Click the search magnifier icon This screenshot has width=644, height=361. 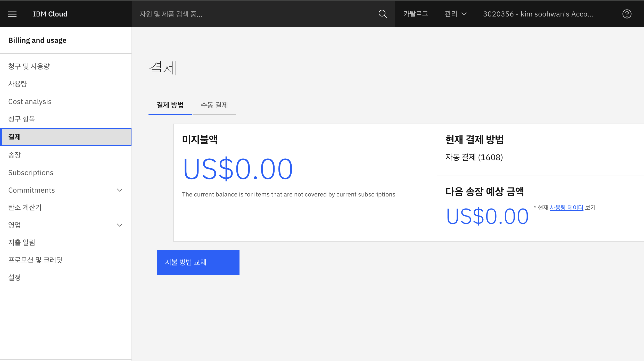[x=383, y=14]
